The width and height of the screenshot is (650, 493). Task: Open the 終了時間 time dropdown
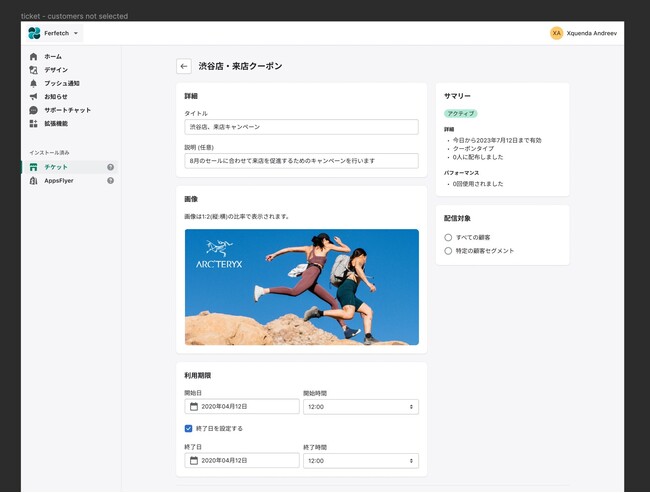tap(360, 460)
